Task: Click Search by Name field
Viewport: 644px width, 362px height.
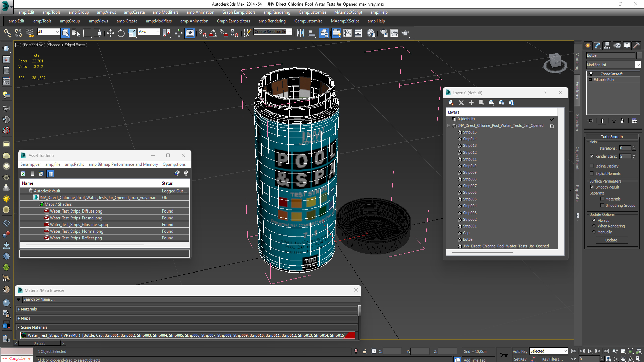Action: (x=191, y=299)
